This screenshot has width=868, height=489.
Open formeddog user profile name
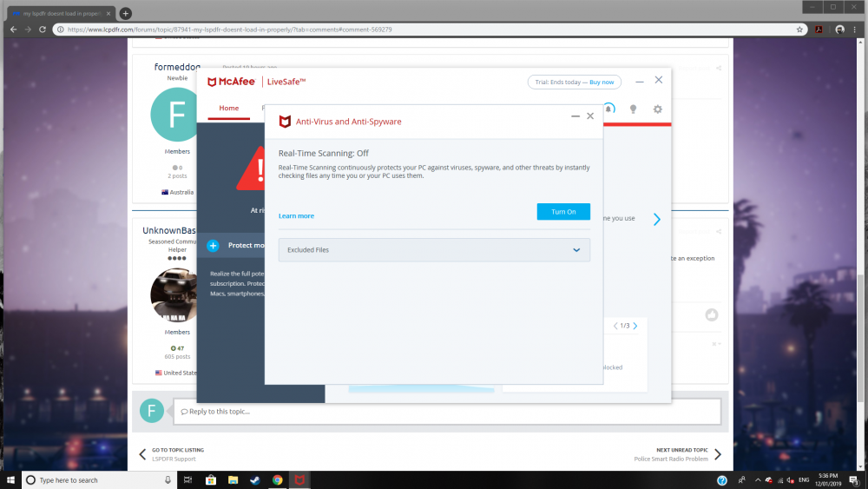pos(177,67)
